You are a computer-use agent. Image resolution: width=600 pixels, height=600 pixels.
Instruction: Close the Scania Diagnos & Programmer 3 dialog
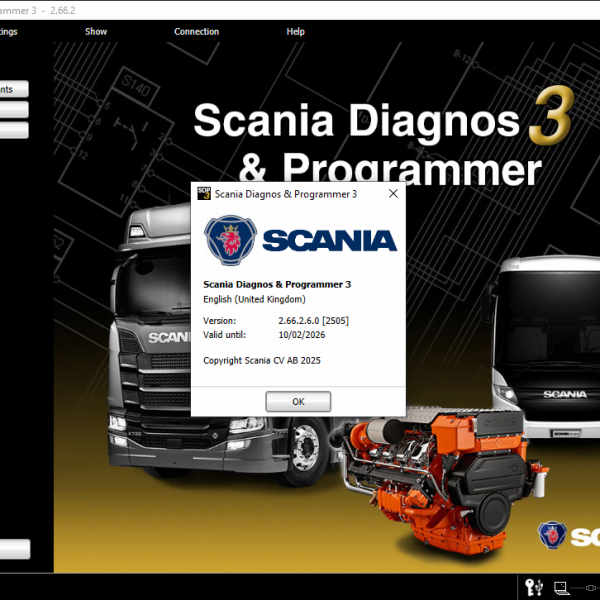(x=393, y=194)
